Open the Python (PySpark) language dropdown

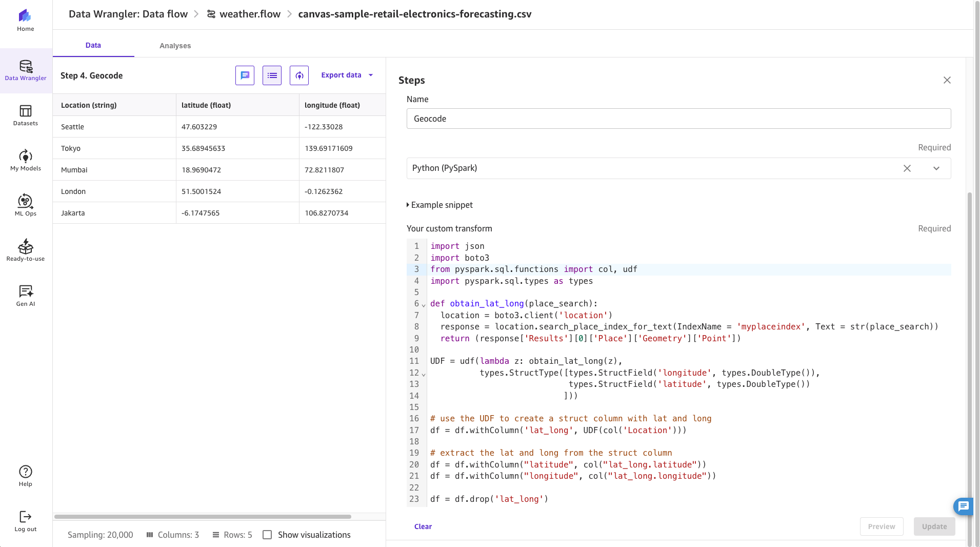pyautogui.click(x=936, y=168)
